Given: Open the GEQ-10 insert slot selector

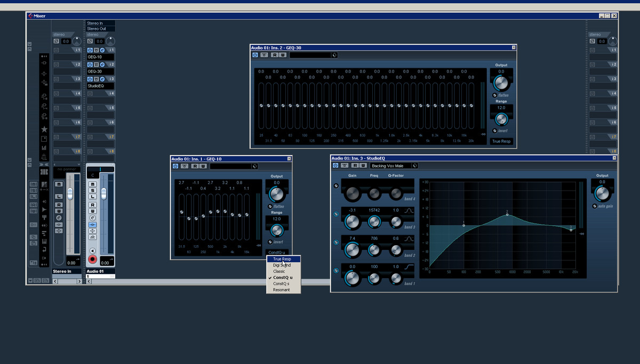Looking at the screenshot, I should click(x=101, y=57).
